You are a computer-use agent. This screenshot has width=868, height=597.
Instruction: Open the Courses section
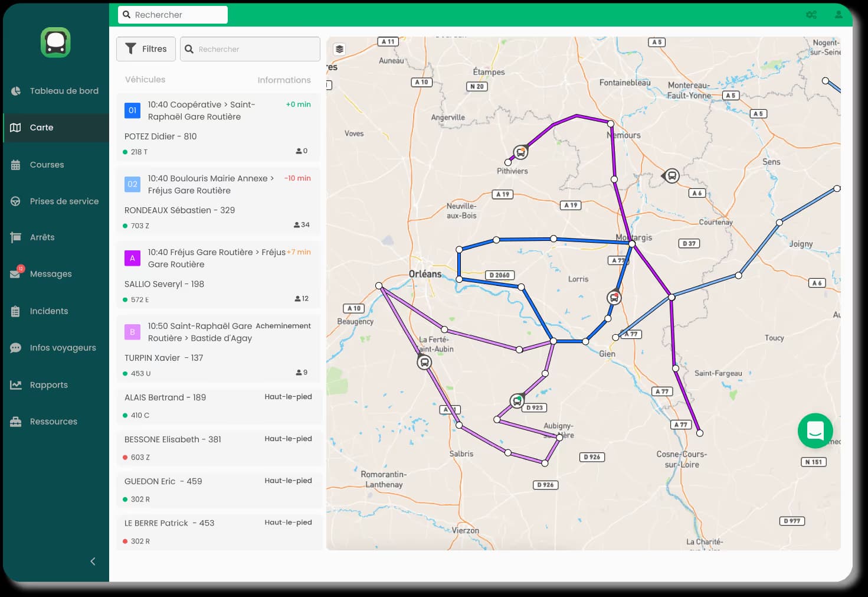[x=47, y=165]
